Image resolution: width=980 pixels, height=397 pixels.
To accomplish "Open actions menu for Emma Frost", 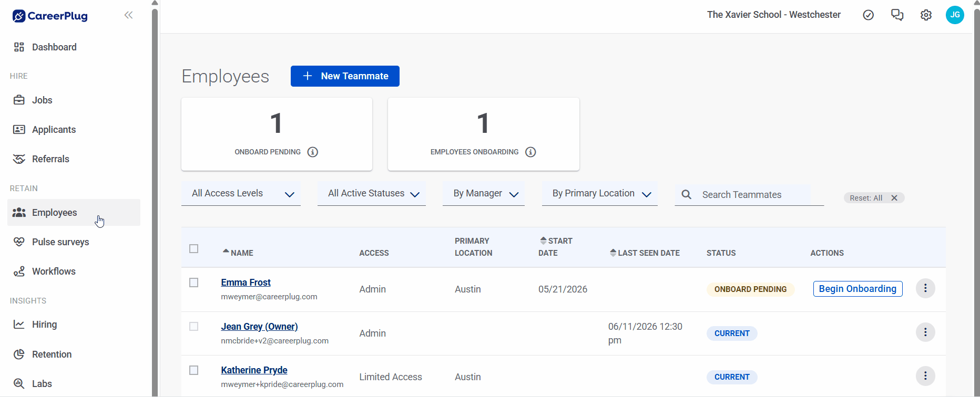I will [925, 288].
